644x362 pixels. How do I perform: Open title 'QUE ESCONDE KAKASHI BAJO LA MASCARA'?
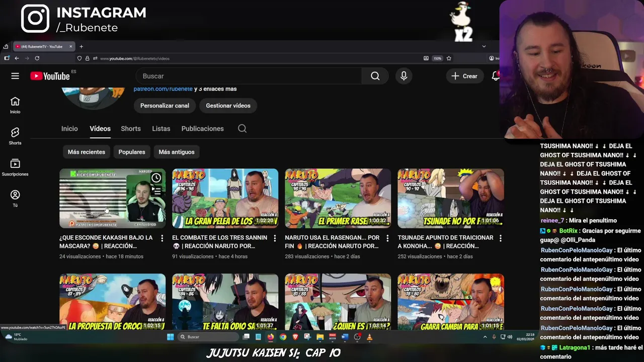[106, 242]
